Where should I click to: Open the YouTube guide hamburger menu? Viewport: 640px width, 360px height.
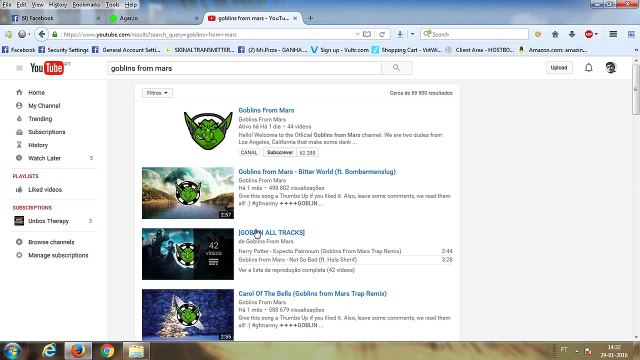coord(19,68)
